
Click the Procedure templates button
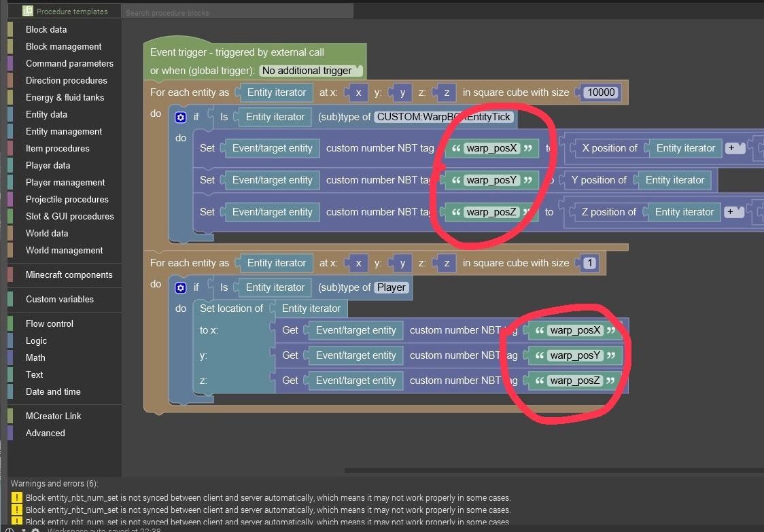71,12
